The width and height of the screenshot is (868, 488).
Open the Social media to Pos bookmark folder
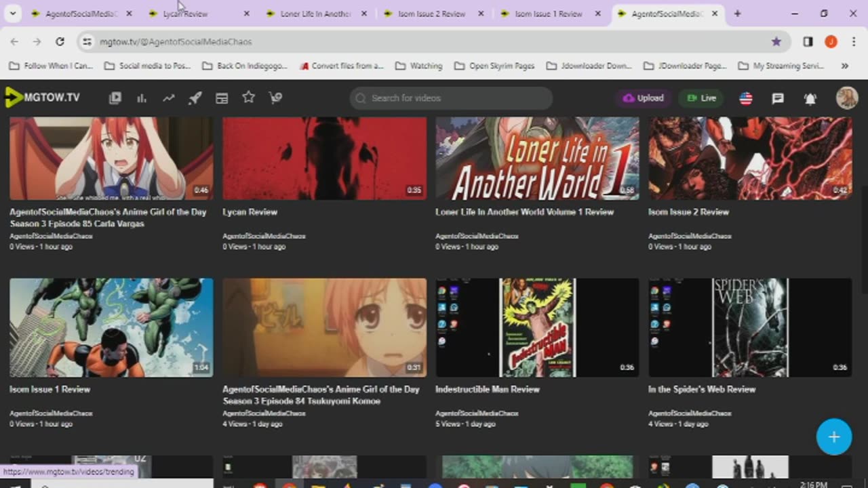click(149, 66)
